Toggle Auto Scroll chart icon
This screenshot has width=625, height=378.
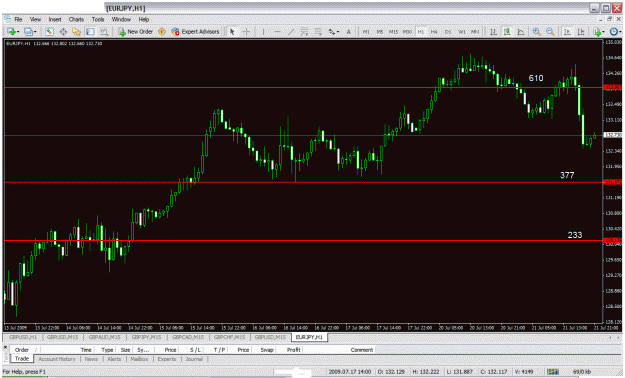click(x=567, y=32)
